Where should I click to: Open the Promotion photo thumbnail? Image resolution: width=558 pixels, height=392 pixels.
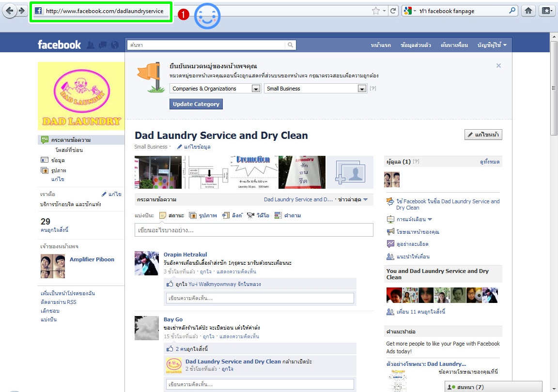pos(253,172)
